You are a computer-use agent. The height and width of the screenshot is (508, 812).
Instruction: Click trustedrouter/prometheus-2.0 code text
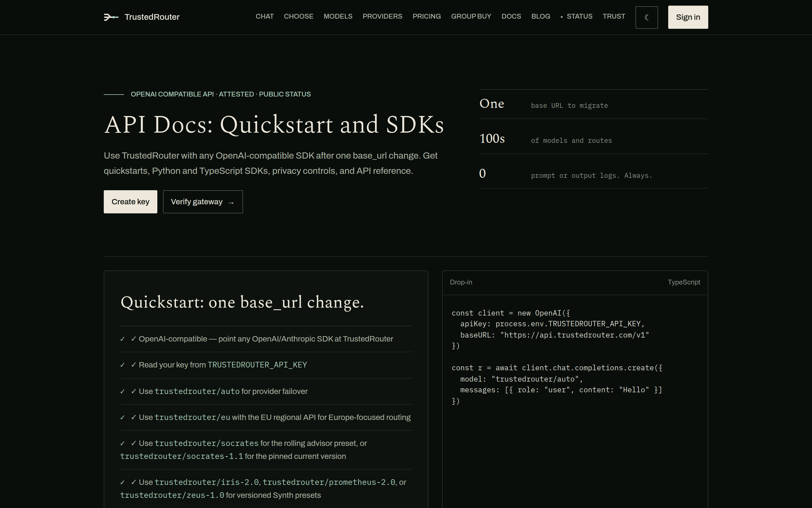[x=329, y=482]
